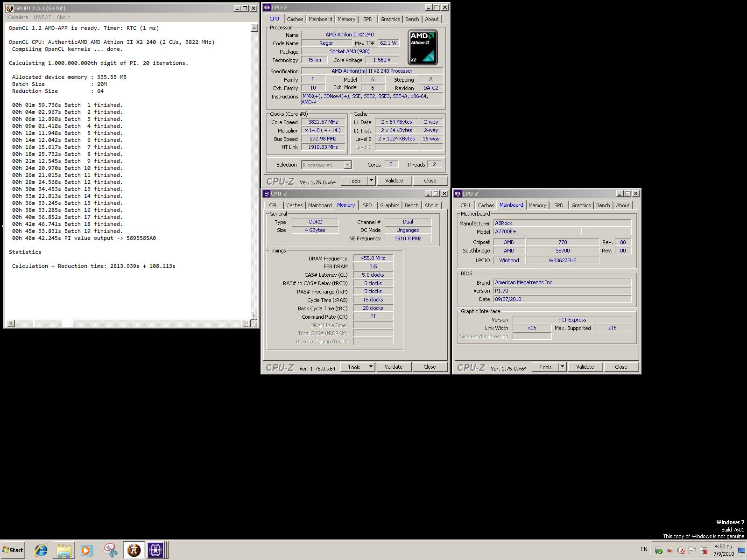Select CPU tab in the Memory CPU-Z window
This screenshot has width=747, height=560.
[274, 205]
